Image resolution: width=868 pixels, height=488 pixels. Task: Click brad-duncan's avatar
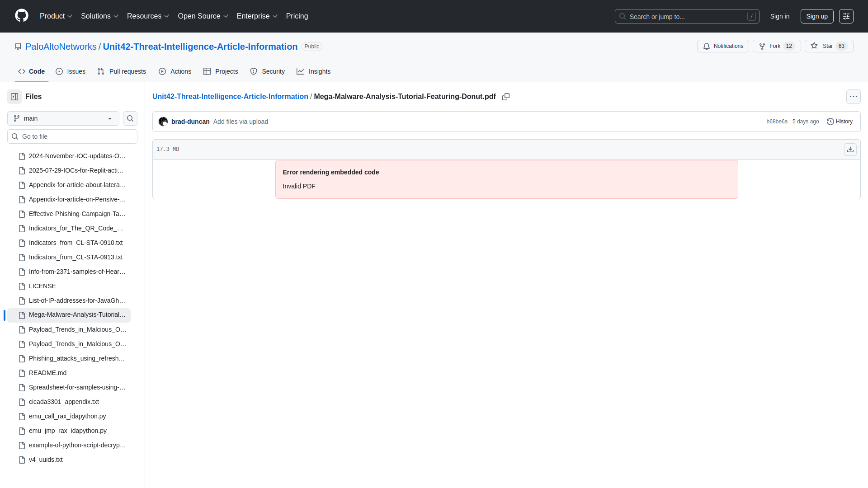pyautogui.click(x=163, y=122)
